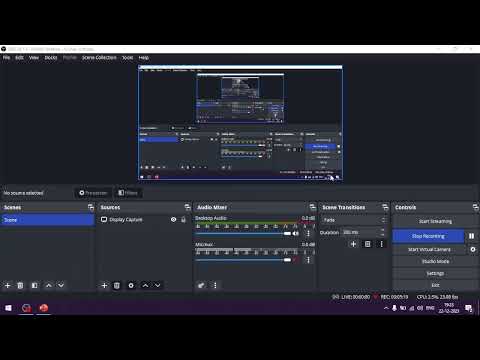Undock the Scene Transitions panel
Screen dimensions: 480x360
(385, 207)
